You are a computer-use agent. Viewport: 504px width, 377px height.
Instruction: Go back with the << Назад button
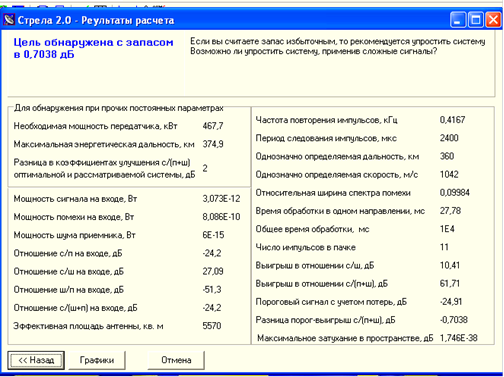point(36,360)
